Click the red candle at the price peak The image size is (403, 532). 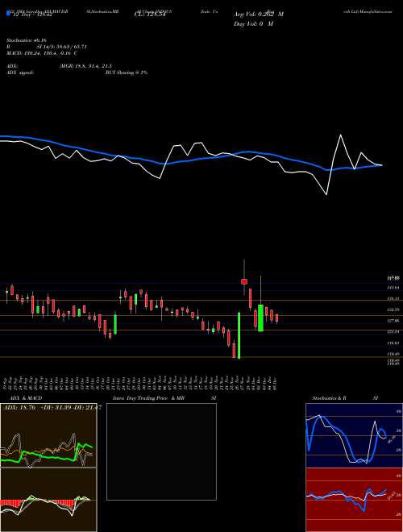pyautogui.click(x=244, y=281)
